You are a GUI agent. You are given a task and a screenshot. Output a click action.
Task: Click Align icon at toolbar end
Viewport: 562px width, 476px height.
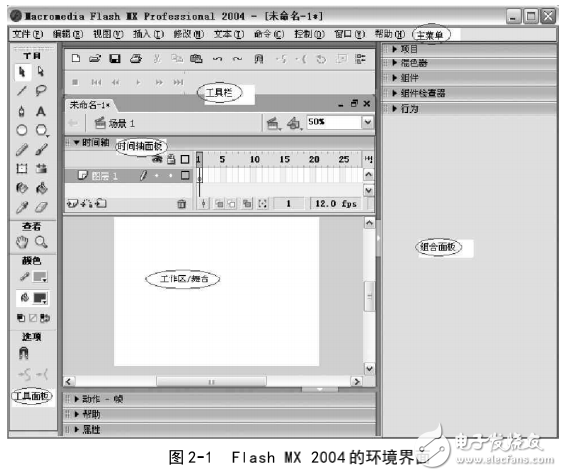coord(360,59)
